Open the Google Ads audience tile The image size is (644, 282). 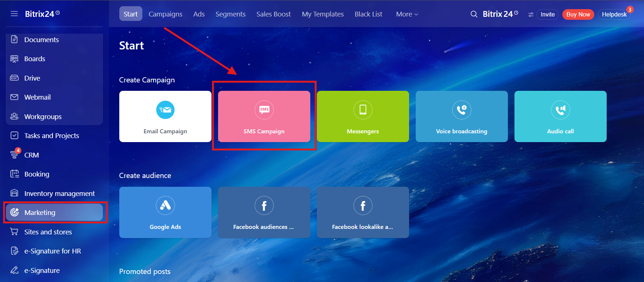(165, 212)
